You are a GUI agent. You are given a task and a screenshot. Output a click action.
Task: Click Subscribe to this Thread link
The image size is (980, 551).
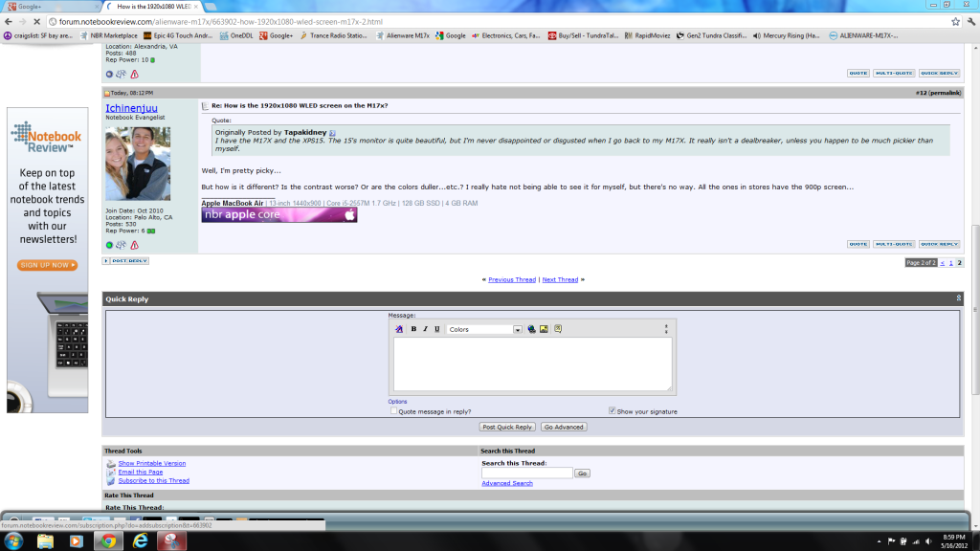click(154, 481)
